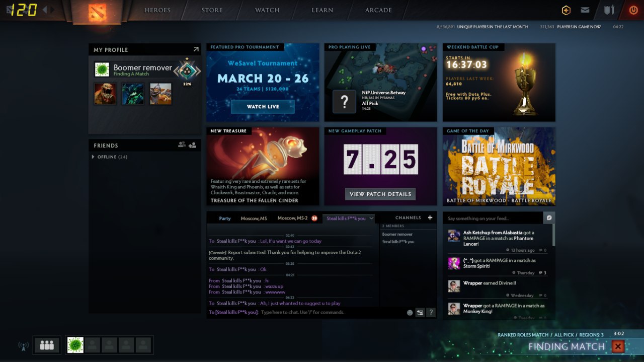Click the second empty party slot
The height and width of the screenshot is (362, 644).
(x=109, y=345)
